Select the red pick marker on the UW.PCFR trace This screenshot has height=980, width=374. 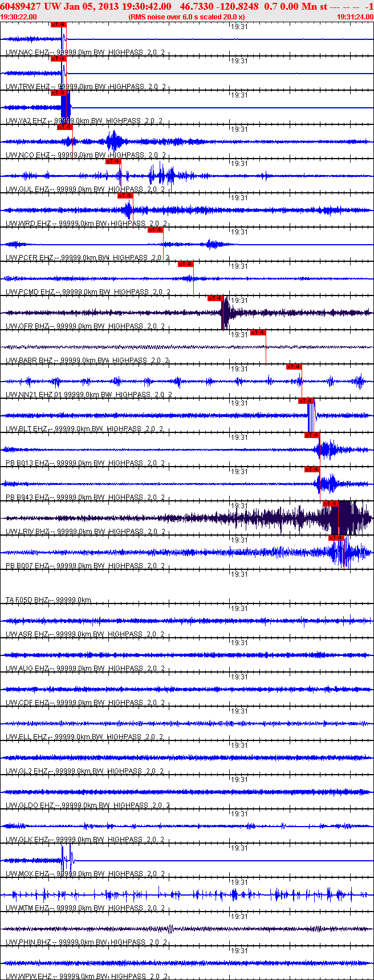[156, 230]
